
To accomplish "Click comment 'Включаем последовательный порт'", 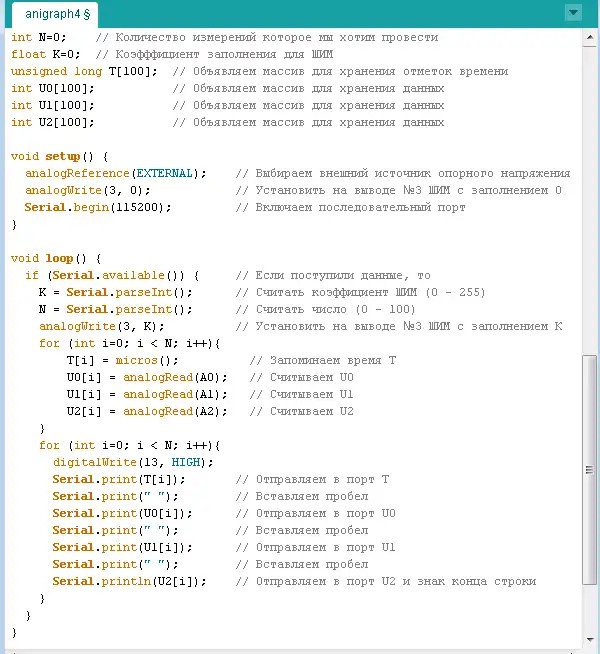I will (360, 208).
